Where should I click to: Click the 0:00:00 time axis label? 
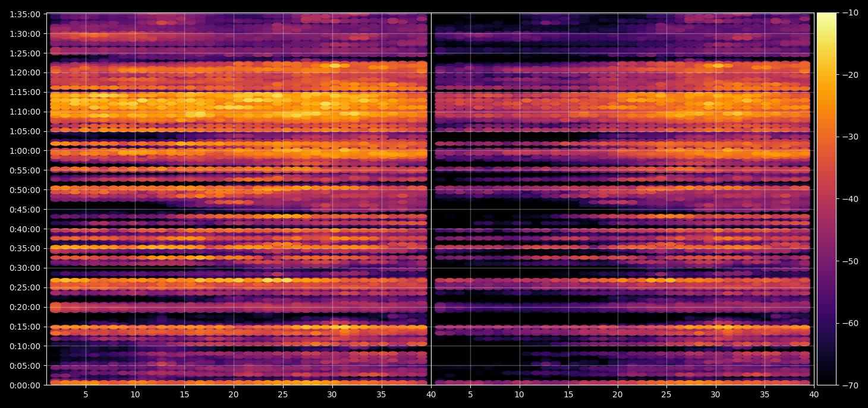(25, 385)
